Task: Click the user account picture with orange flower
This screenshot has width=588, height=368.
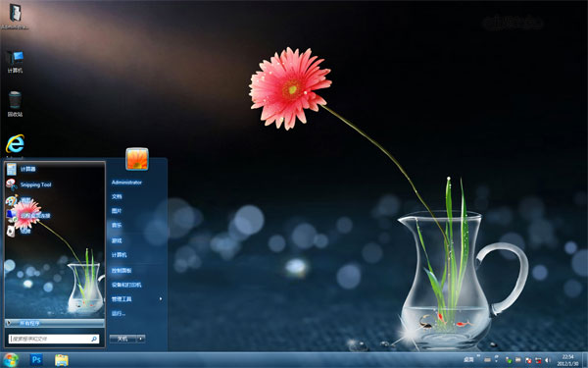Action: pos(137,159)
